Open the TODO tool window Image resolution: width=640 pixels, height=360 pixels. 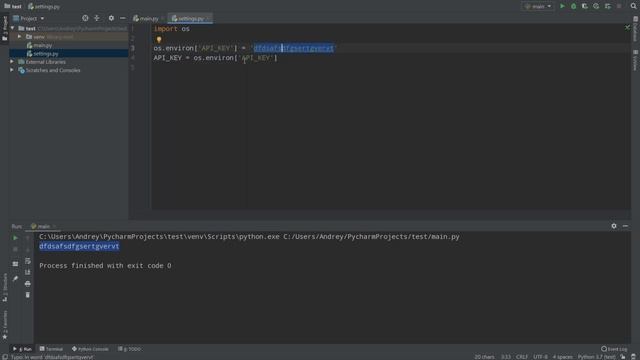point(129,349)
